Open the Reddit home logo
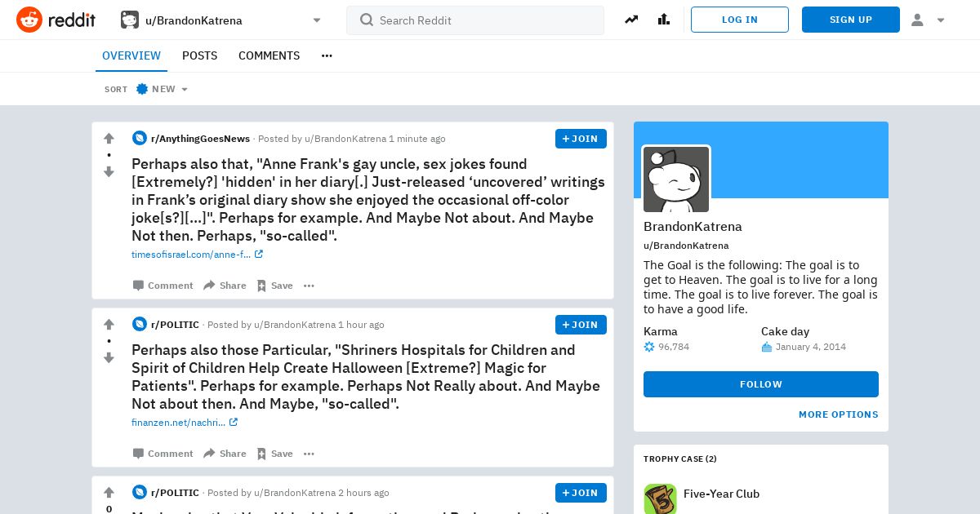 click(56, 20)
